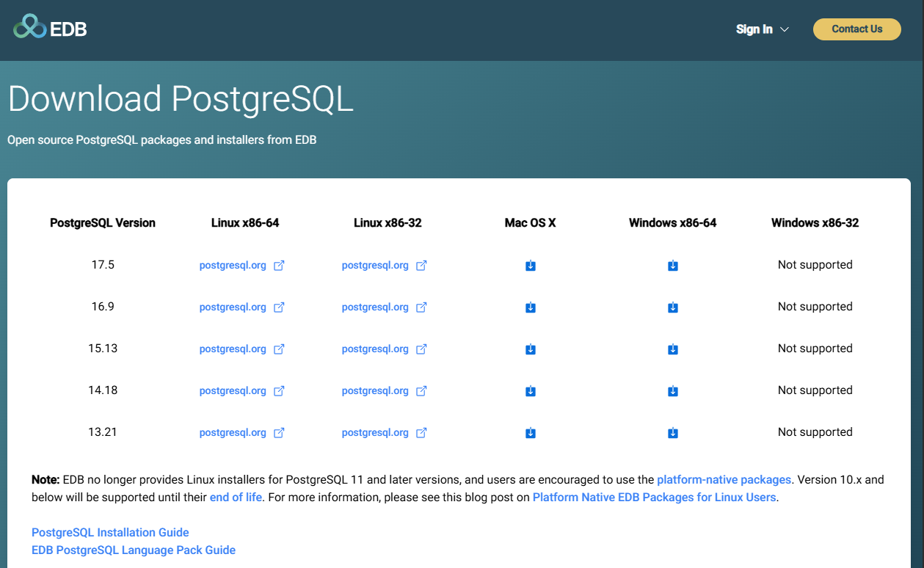Open postgresql.org link for 14.18 Linux x86-64

tap(233, 391)
